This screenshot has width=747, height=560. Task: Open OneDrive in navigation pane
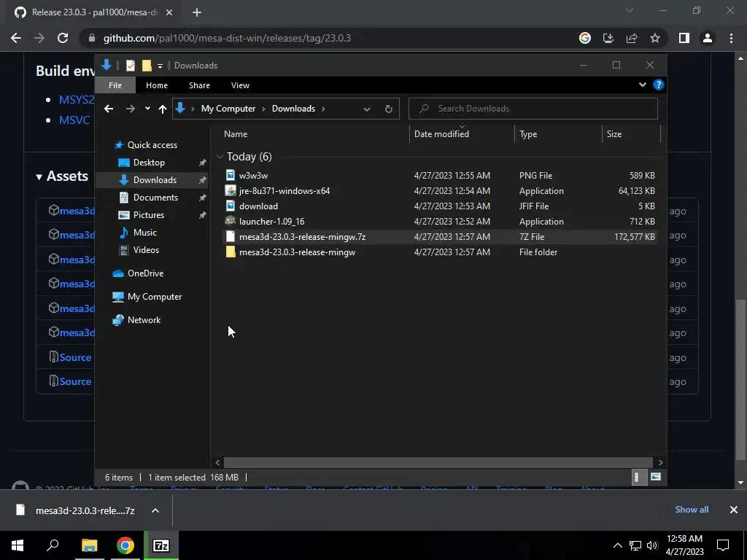(x=145, y=273)
